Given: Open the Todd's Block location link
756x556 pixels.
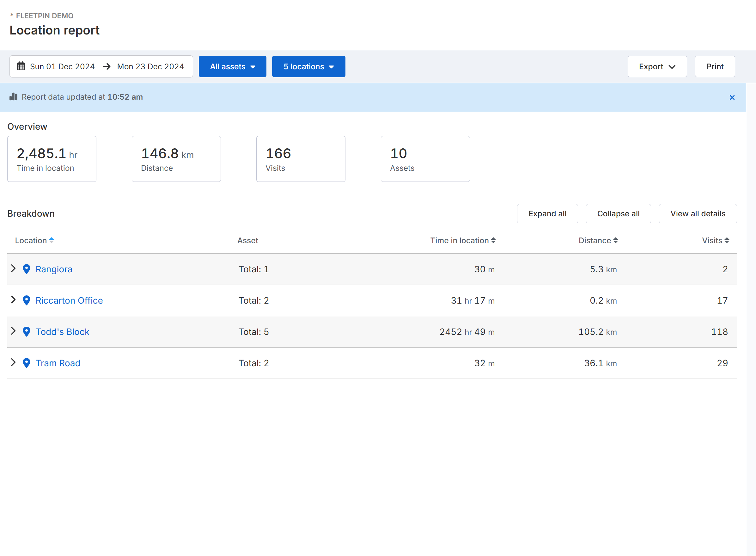Looking at the screenshot, I should click(x=63, y=332).
